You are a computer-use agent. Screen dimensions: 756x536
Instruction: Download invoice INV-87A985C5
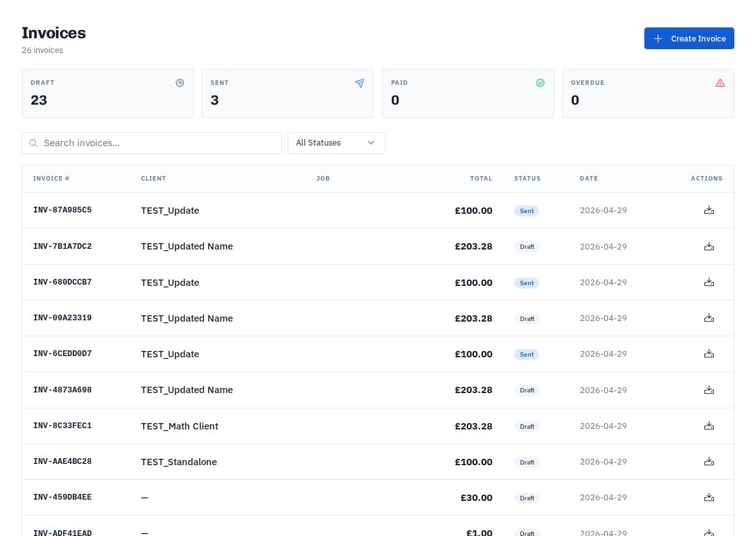[x=709, y=211]
